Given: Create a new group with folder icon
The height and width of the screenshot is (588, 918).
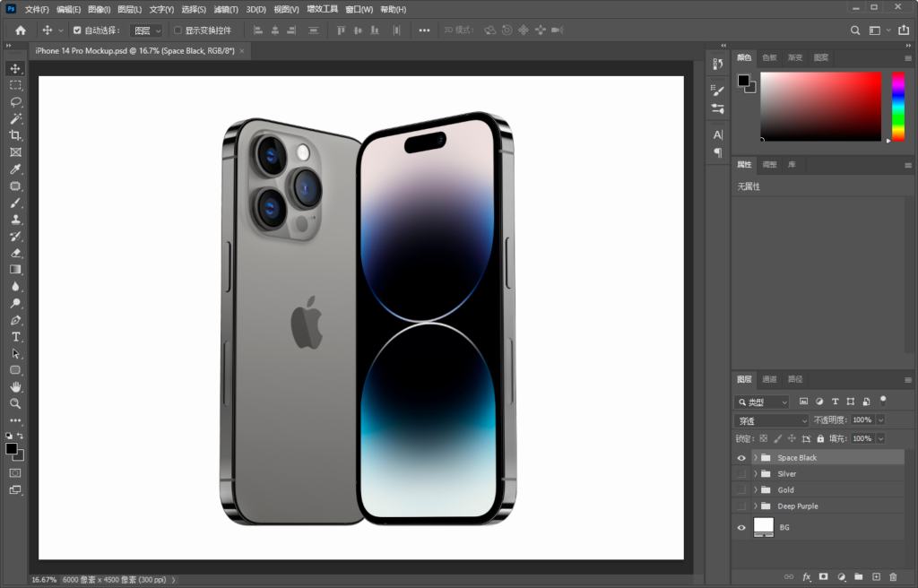Looking at the screenshot, I should (x=858, y=577).
